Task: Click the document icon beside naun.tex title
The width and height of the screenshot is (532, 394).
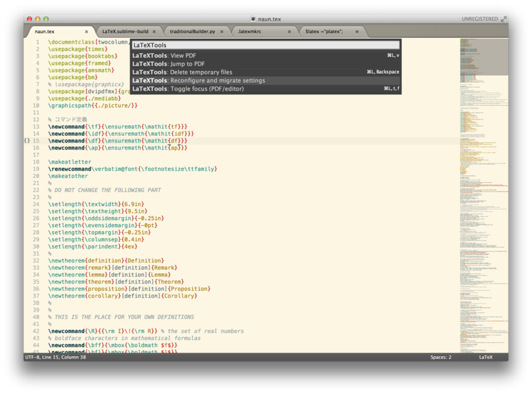Action: pyautogui.click(x=253, y=19)
